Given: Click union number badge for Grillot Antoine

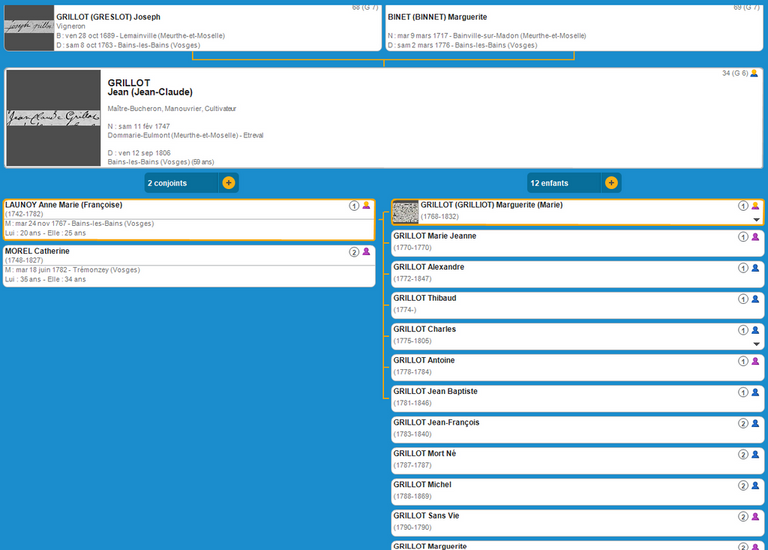Looking at the screenshot, I should (x=743, y=361).
